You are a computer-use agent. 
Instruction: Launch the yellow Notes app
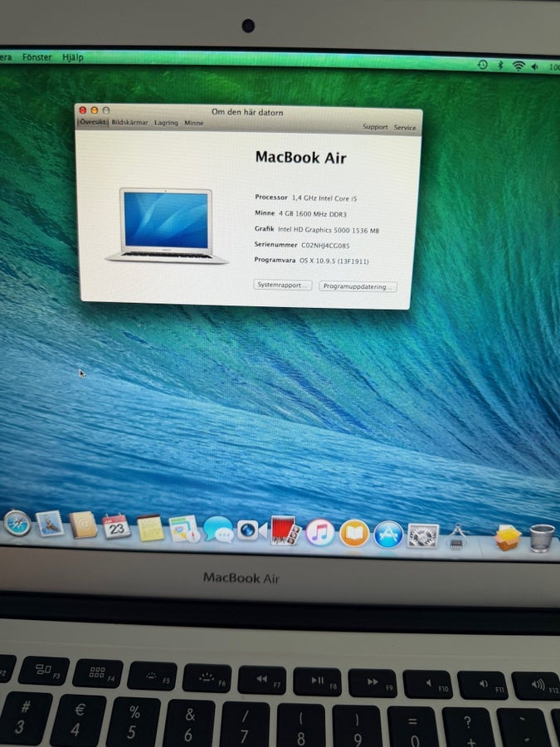(150, 529)
